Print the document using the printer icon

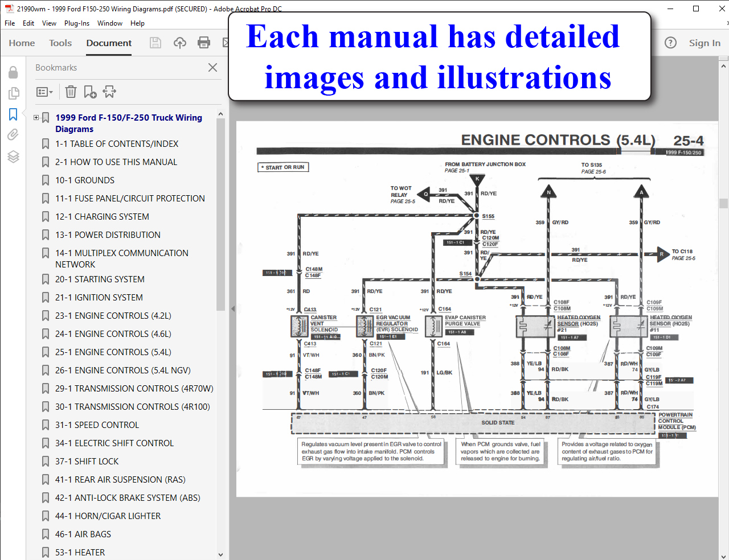(204, 43)
